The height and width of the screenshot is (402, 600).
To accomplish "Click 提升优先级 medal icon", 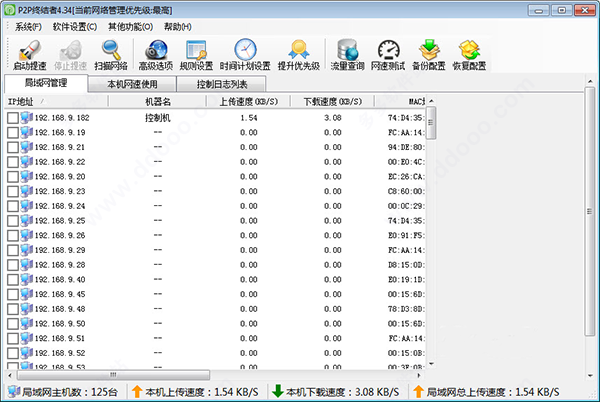I will pyautogui.click(x=299, y=49).
